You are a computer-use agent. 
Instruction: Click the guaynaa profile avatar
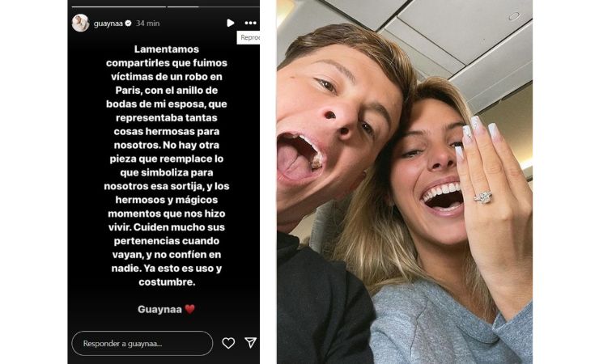[x=81, y=23]
